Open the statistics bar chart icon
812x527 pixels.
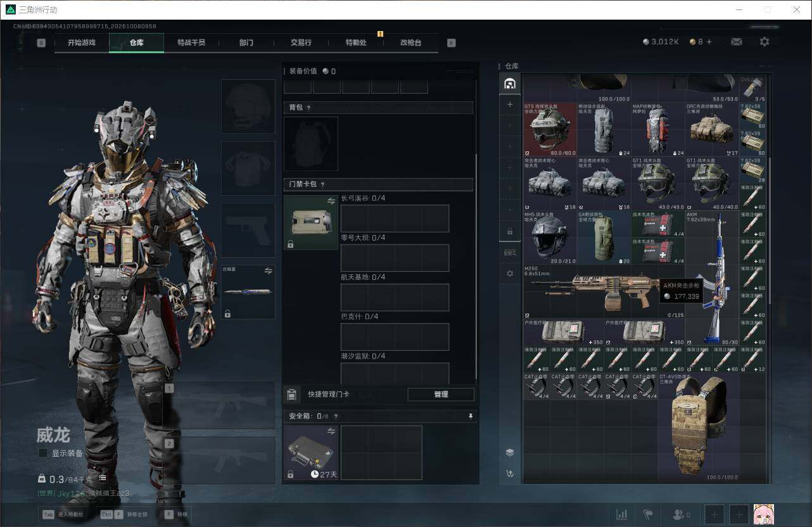click(622, 514)
